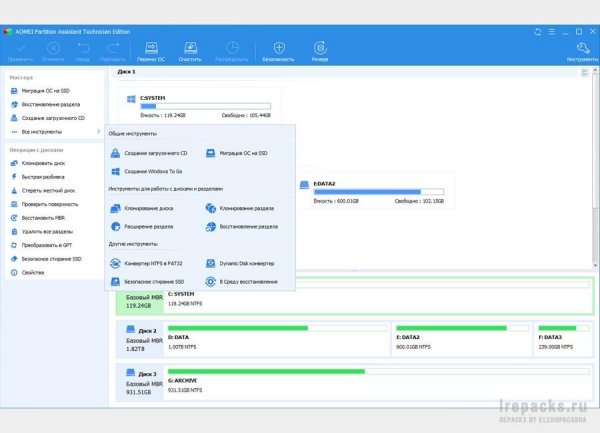The height and width of the screenshot is (433, 600).
Task: Select D: DATA partition in disk map
Action: [277, 340]
